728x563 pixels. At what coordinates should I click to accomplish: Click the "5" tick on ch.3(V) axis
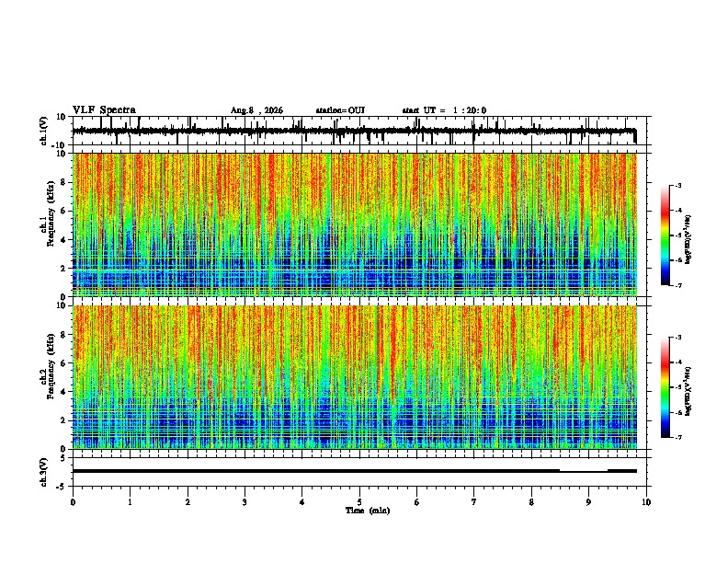tap(63, 457)
